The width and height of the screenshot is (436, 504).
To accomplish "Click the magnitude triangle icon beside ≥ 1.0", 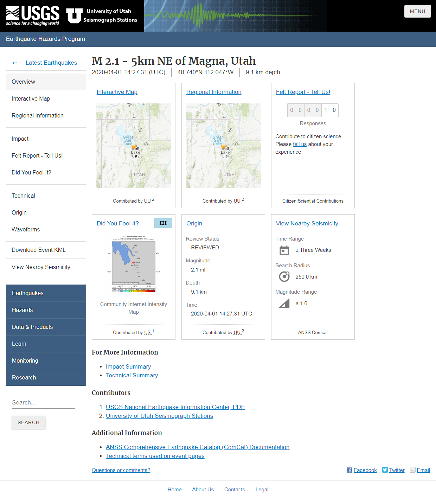I will [284, 303].
